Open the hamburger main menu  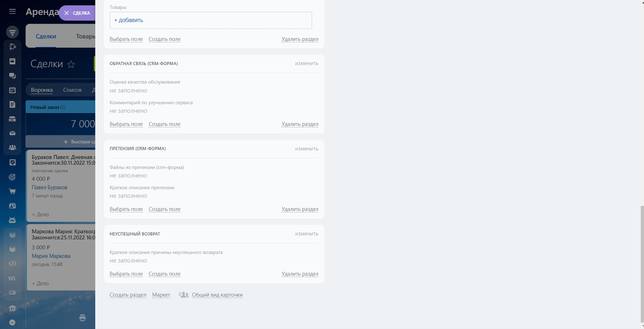(x=12, y=11)
